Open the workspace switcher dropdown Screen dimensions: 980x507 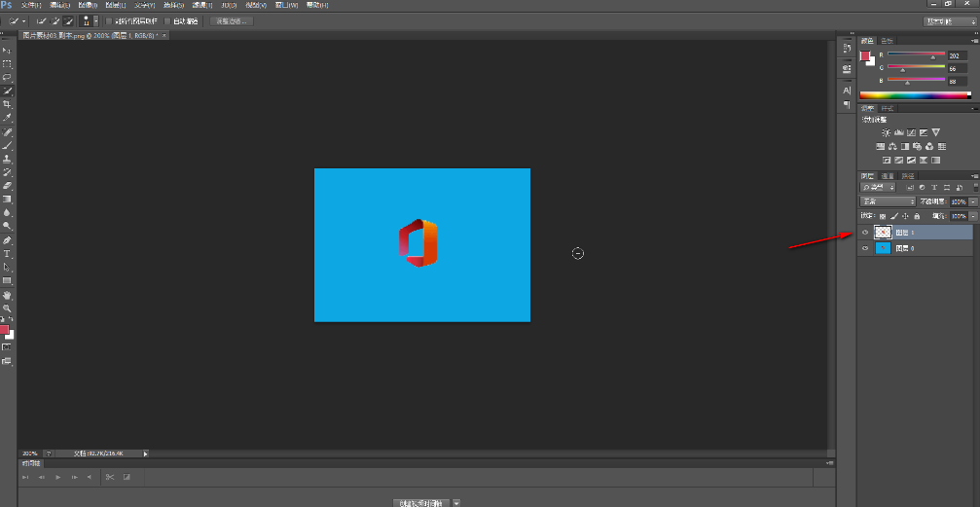[x=949, y=20]
